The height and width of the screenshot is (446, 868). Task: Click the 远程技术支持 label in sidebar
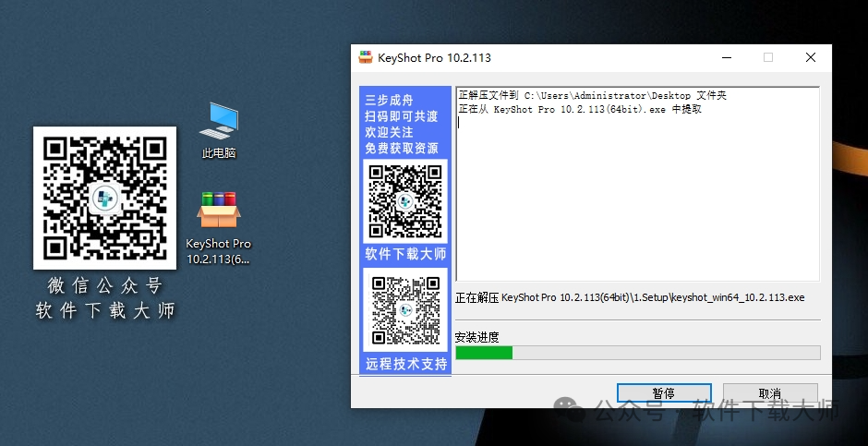(x=406, y=364)
